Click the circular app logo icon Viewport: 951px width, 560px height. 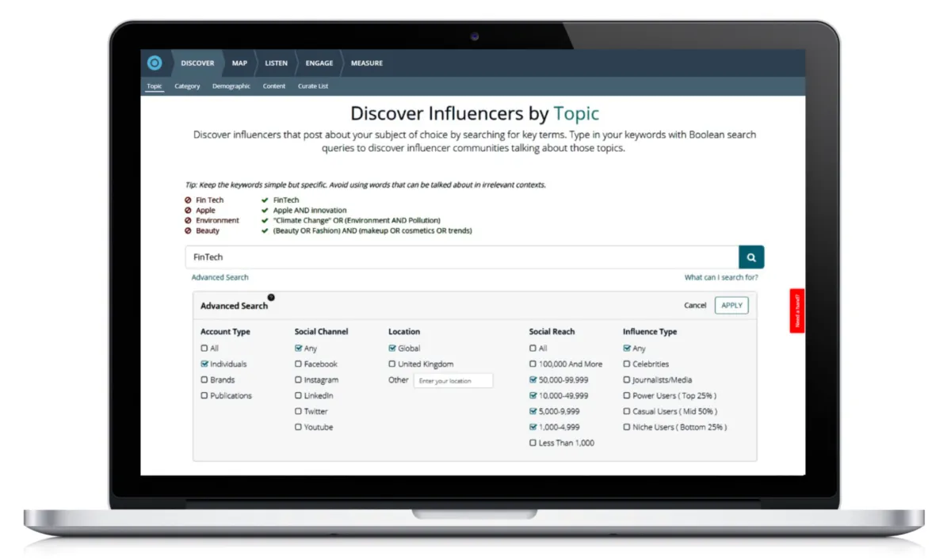tap(155, 63)
